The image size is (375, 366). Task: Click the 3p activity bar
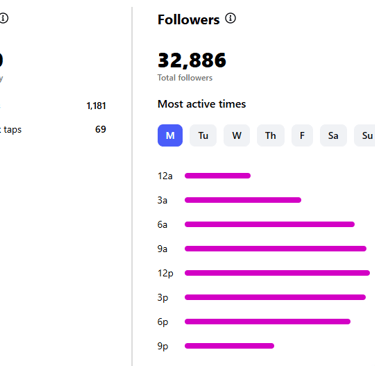pyautogui.click(x=275, y=297)
